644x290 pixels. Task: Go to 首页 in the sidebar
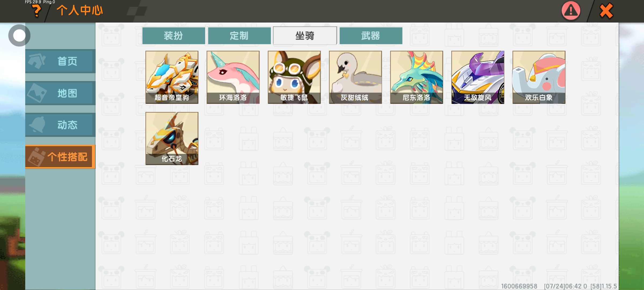coord(60,61)
